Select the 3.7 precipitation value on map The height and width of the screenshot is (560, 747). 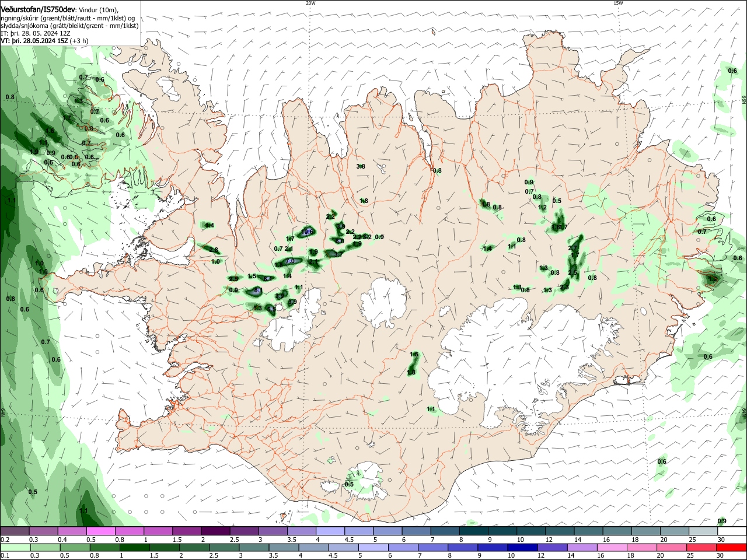[x=338, y=255]
